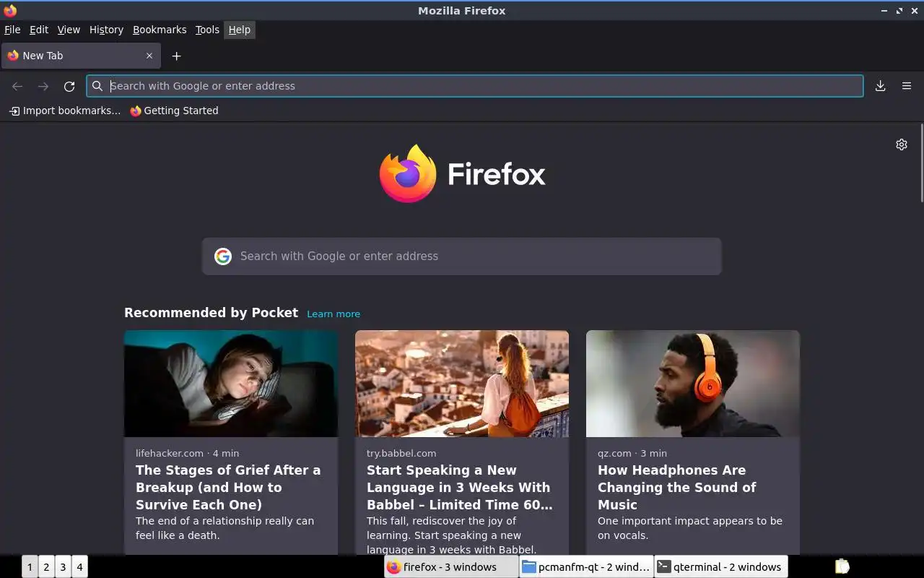Open the Help menu

(239, 30)
